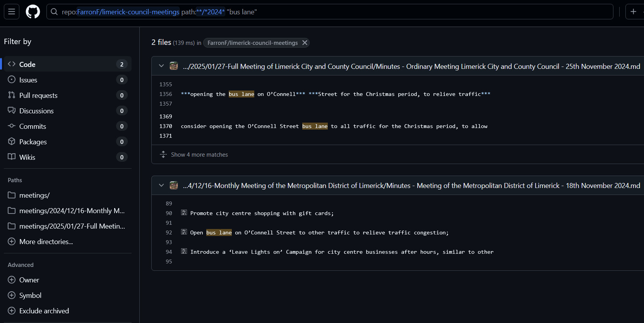Jump to line 94 in second result
644x323 pixels.
[169, 252]
